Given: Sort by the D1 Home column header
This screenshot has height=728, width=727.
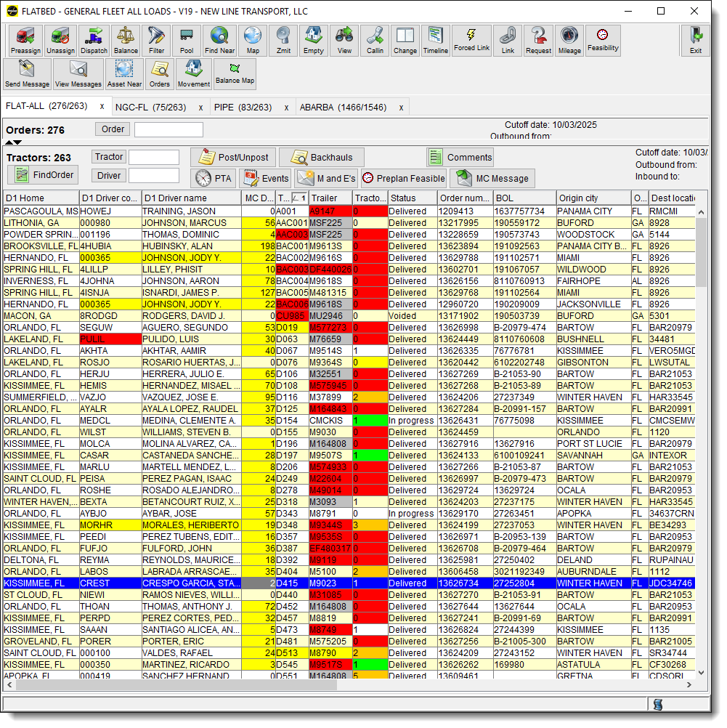Looking at the screenshot, I should click(41, 198).
